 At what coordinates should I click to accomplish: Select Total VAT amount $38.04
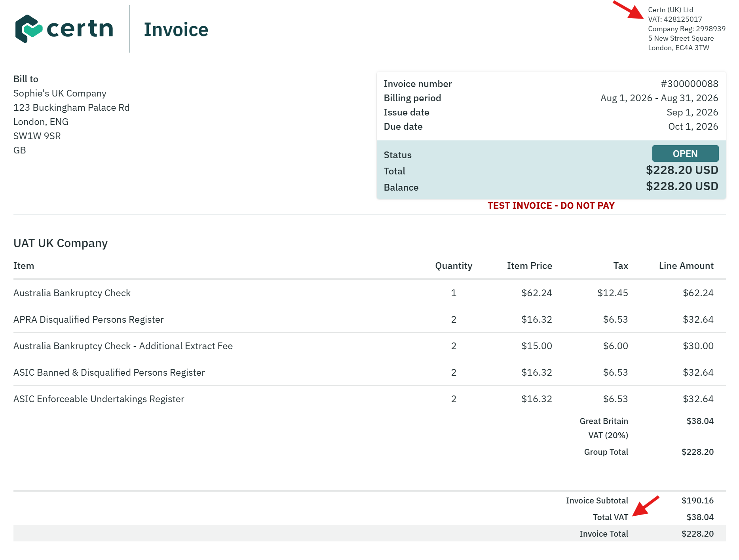(x=700, y=517)
